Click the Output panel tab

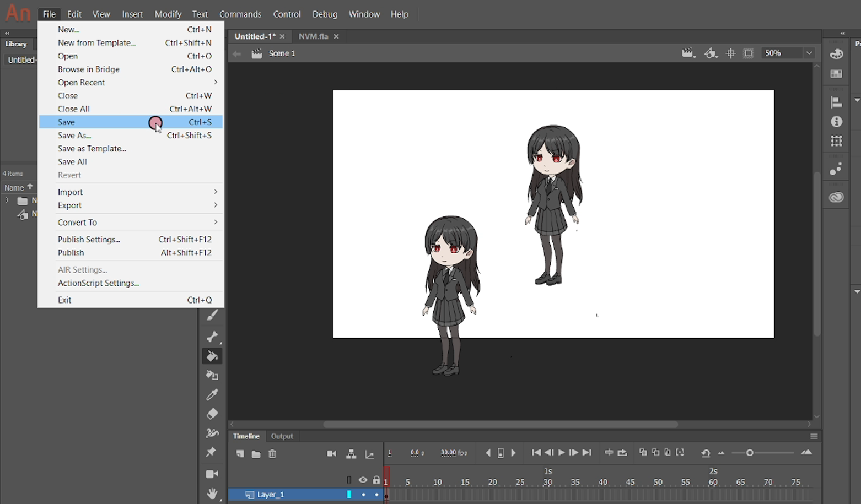click(x=282, y=436)
